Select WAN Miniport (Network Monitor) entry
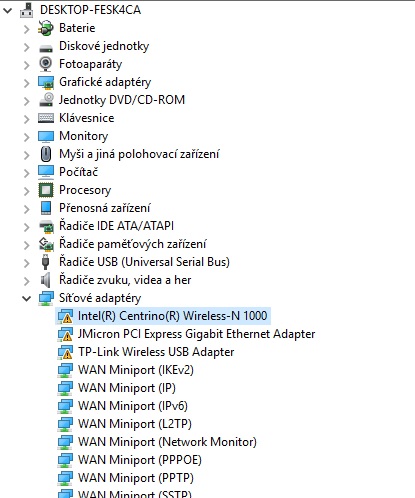 [167, 442]
